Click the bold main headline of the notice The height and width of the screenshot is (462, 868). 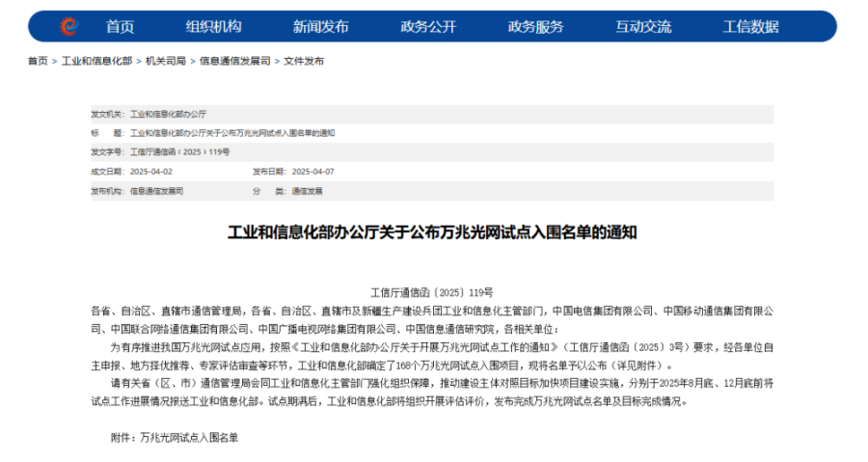click(432, 231)
